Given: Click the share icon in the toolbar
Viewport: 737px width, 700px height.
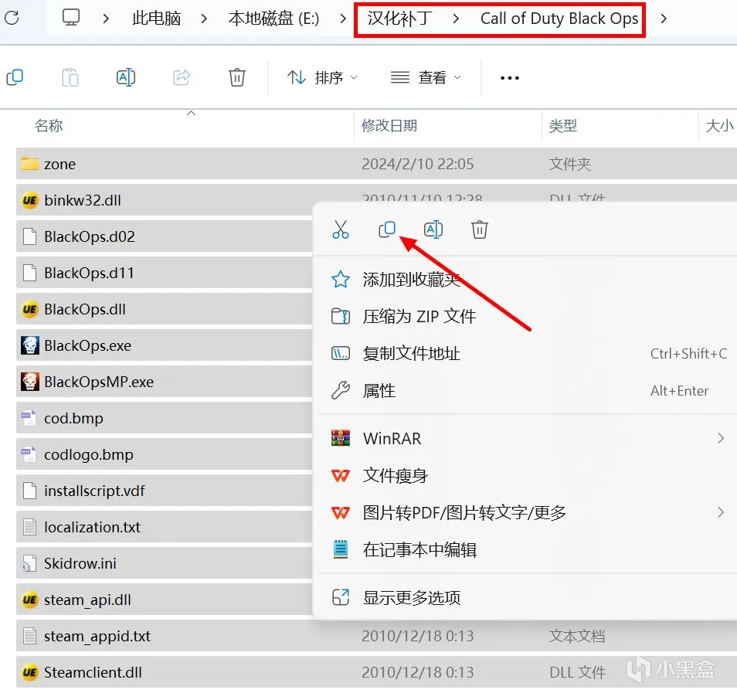Looking at the screenshot, I should [x=182, y=77].
